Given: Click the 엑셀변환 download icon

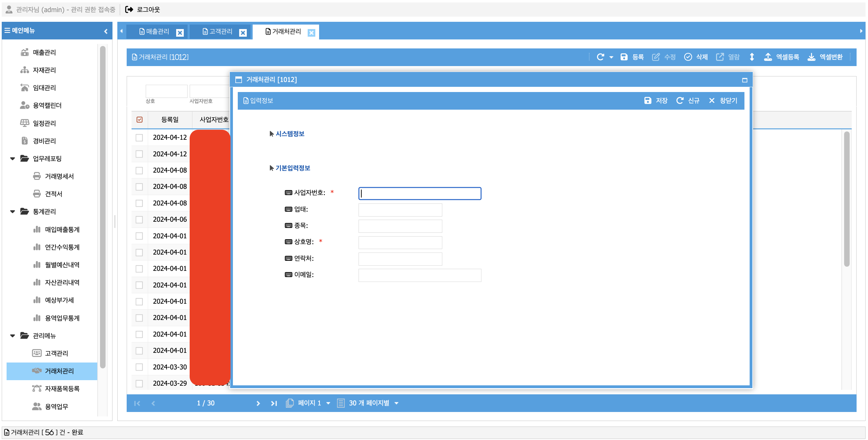Looking at the screenshot, I should coord(811,57).
